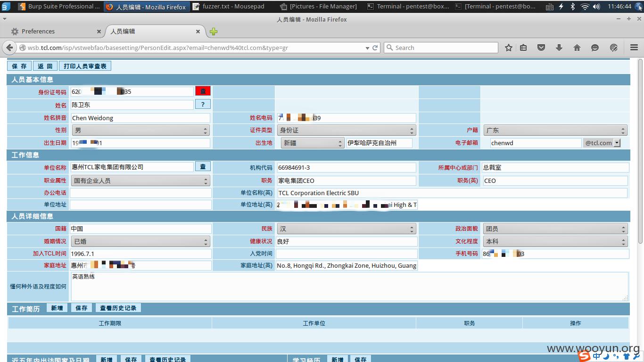Click the 加入TCL时间 field 1996.7.1
The height and width of the screenshot is (362, 644).
pyautogui.click(x=140, y=254)
